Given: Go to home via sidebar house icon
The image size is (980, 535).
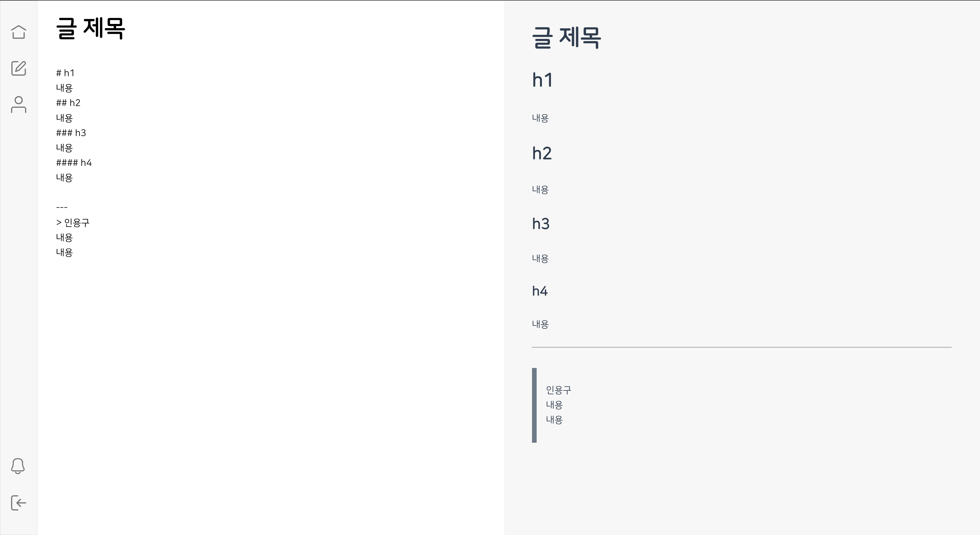Looking at the screenshot, I should point(18,32).
